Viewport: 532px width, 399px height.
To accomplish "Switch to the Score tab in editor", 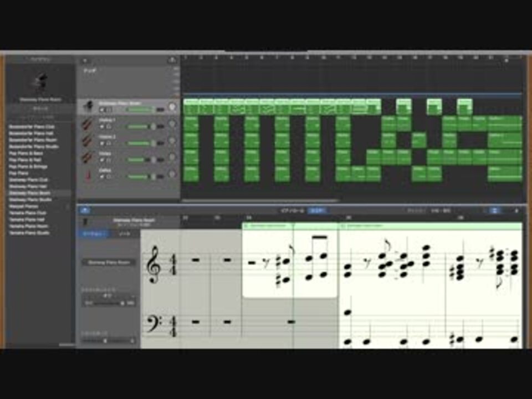I will tap(317, 211).
